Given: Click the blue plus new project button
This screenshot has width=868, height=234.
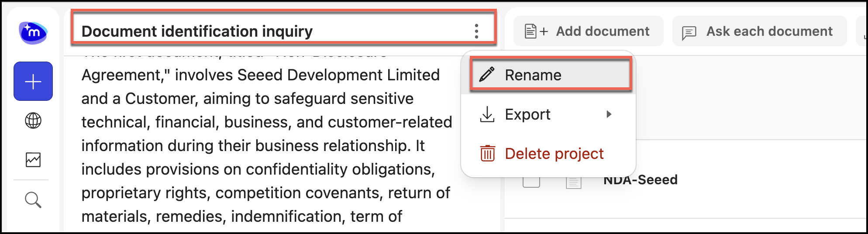Looking at the screenshot, I should coord(33,82).
